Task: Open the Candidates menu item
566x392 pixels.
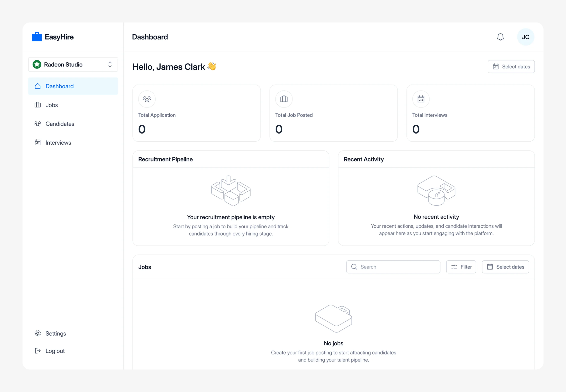Action: click(x=73, y=124)
